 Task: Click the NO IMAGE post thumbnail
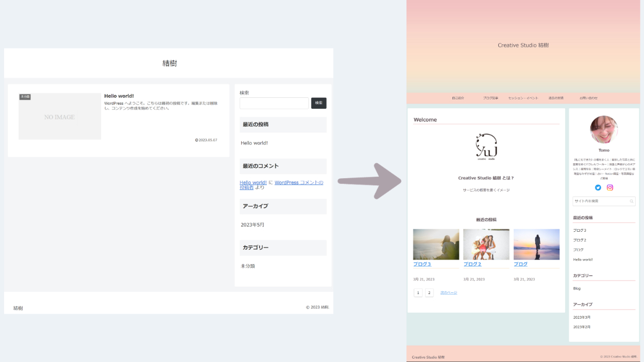click(x=60, y=116)
